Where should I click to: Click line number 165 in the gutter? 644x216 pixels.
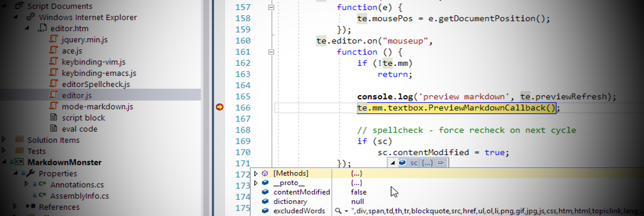pyautogui.click(x=242, y=96)
